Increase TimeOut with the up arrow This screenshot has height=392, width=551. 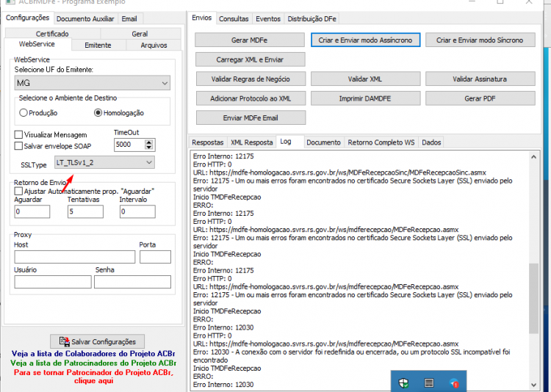[149, 142]
